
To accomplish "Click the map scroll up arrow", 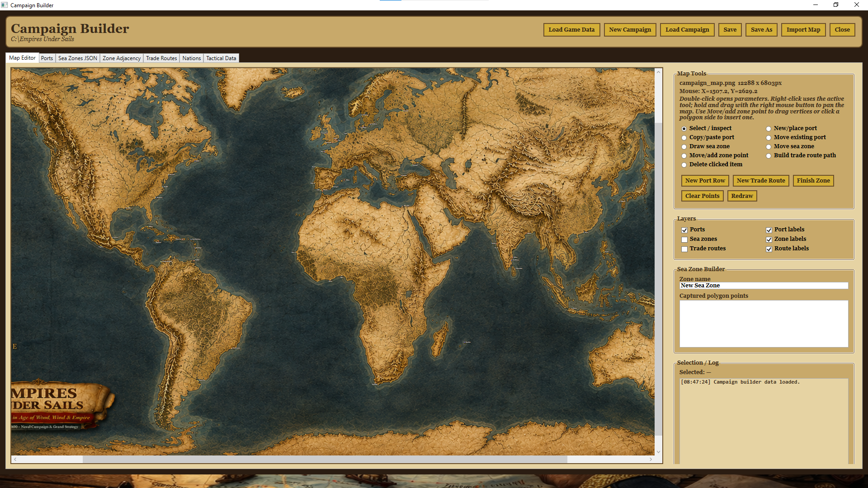I will 658,72.
